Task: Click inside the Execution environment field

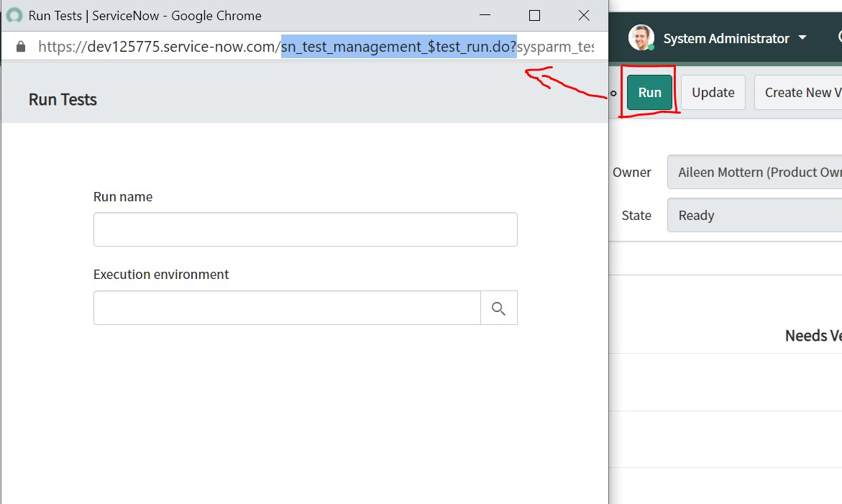Action: click(286, 307)
